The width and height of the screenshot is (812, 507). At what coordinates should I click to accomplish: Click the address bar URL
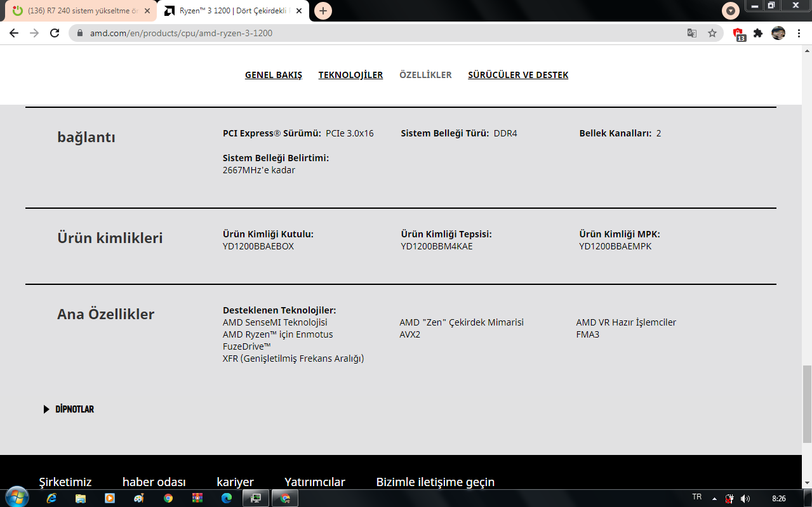(181, 33)
